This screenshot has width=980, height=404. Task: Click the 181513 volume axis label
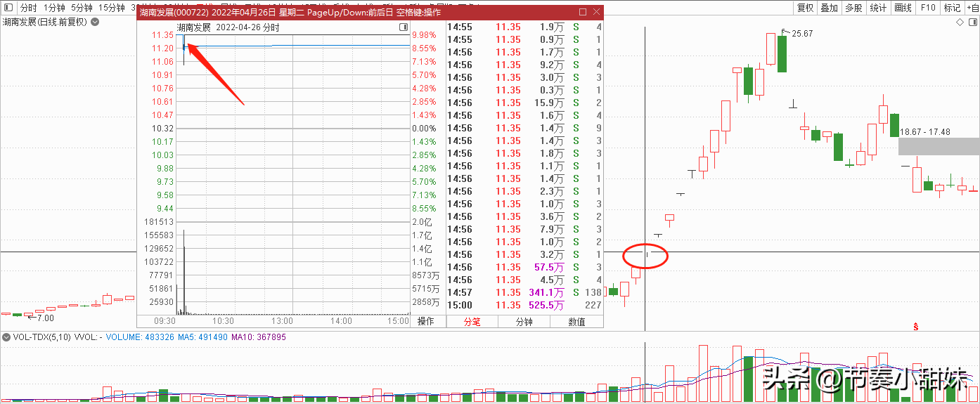[x=160, y=222]
